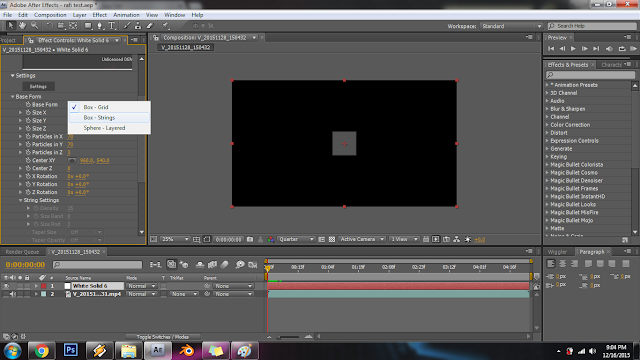Switch to the Render Queue tab
Image resolution: width=640 pixels, height=360 pixels.
22,252
